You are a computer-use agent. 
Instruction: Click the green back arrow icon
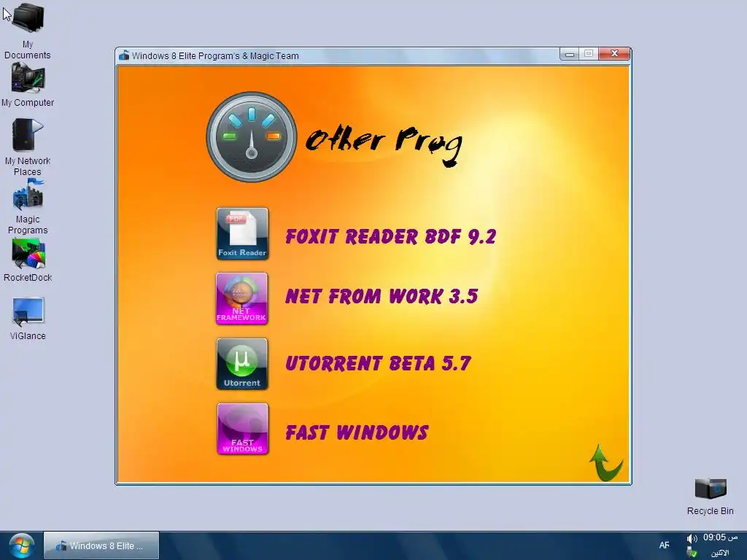[606, 462]
